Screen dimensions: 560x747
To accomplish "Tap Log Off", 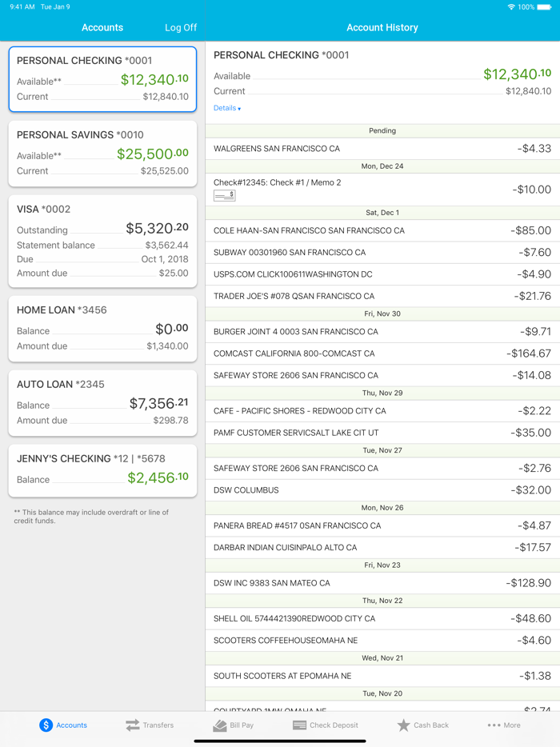I will tap(180, 27).
